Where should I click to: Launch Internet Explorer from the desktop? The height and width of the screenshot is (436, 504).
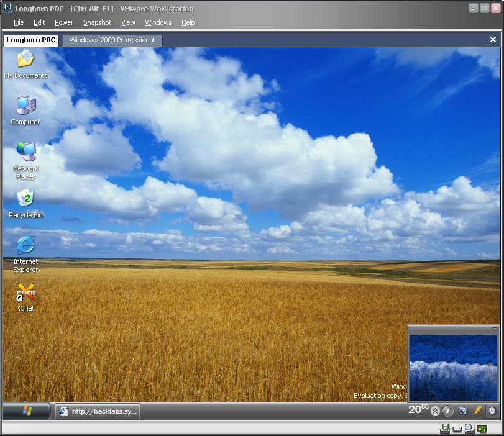click(25, 245)
